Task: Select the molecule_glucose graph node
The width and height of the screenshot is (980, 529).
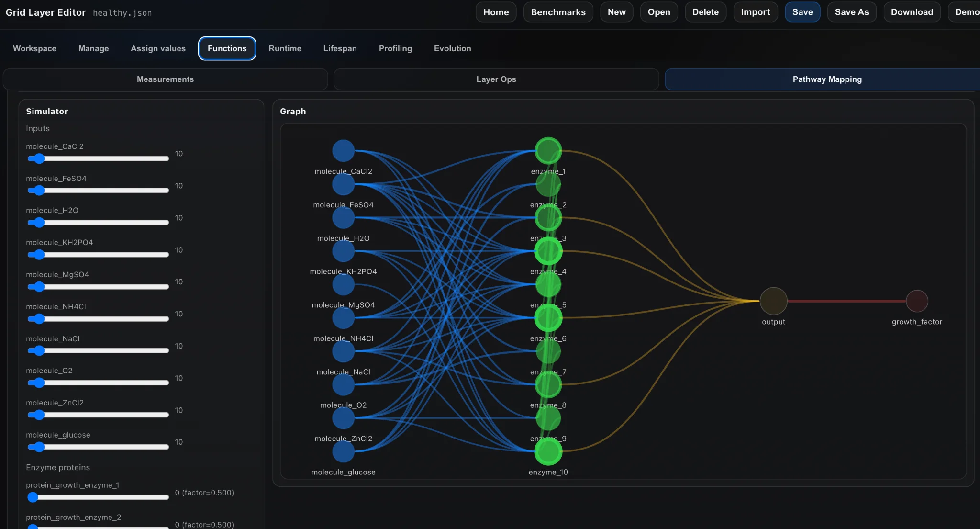Action: [x=343, y=451]
